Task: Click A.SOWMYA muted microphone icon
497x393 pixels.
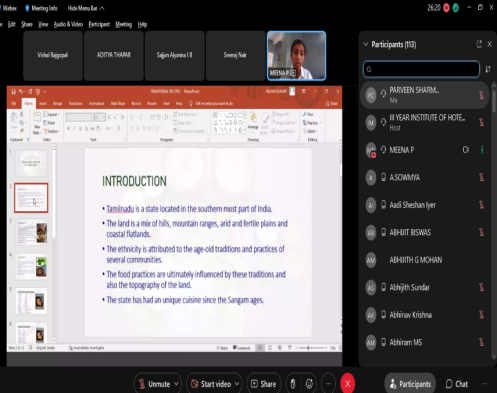Action: point(481,177)
